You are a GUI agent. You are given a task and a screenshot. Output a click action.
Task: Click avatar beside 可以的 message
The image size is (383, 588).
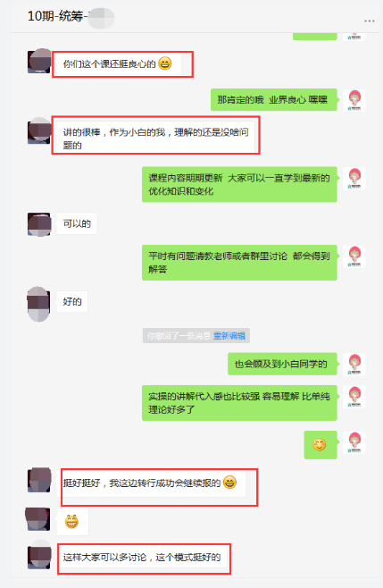pos(39,224)
